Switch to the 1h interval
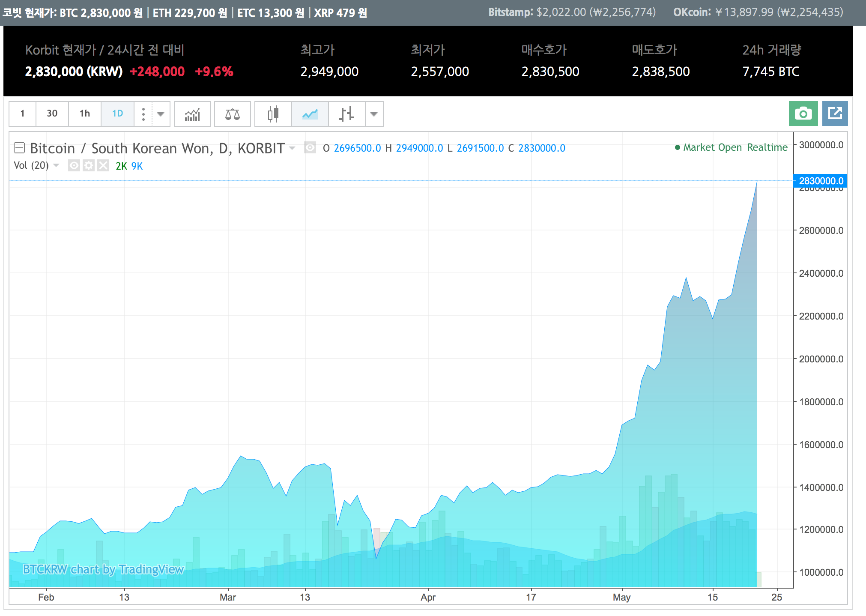The height and width of the screenshot is (616, 866). (85, 114)
